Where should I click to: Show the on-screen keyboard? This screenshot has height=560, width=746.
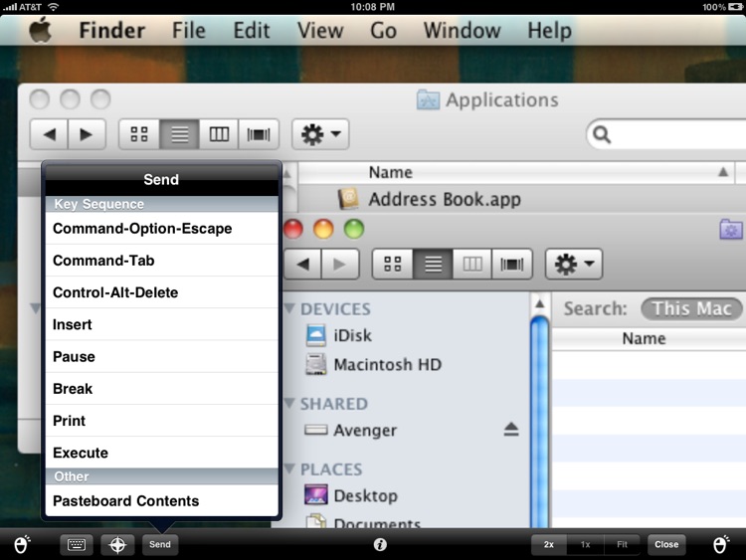(x=77, y=544)
